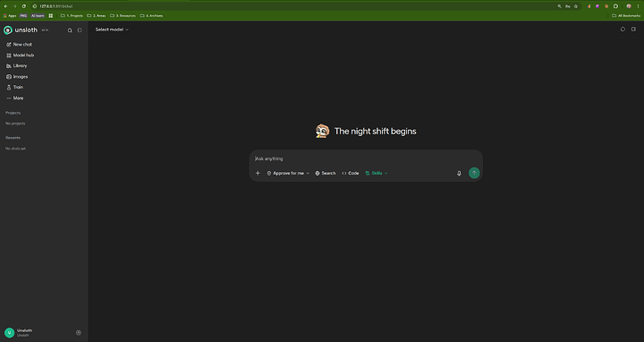The image size is (644, 342).
Task: Expand the More menu in the sidebar
Action: [x=15, y=98]
